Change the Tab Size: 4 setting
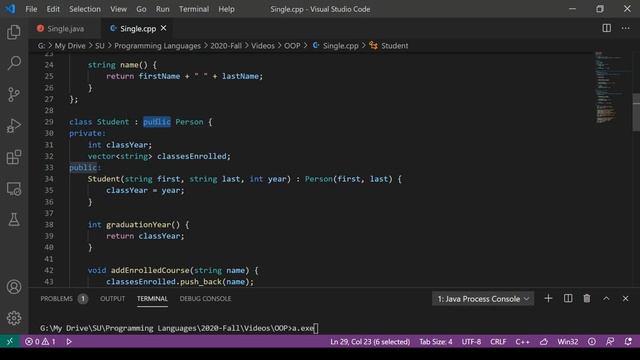 click(x=436, y=342)
